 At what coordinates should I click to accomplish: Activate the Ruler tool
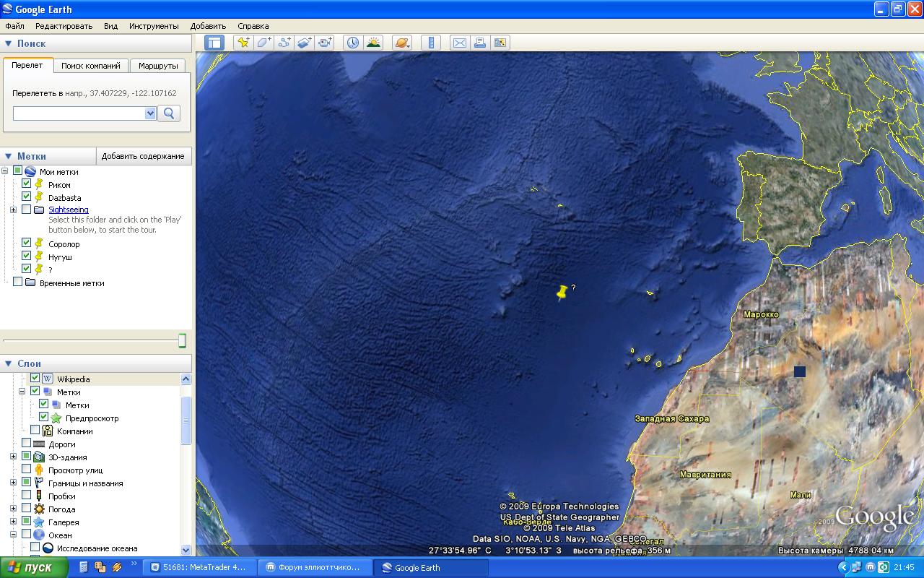point(431,43)
